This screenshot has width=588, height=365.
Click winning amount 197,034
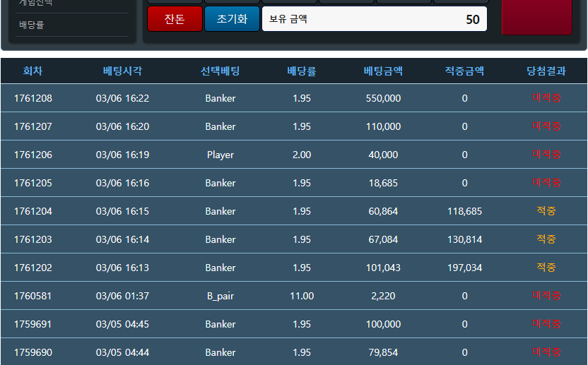pyautogui.click(x=464, y=268)
